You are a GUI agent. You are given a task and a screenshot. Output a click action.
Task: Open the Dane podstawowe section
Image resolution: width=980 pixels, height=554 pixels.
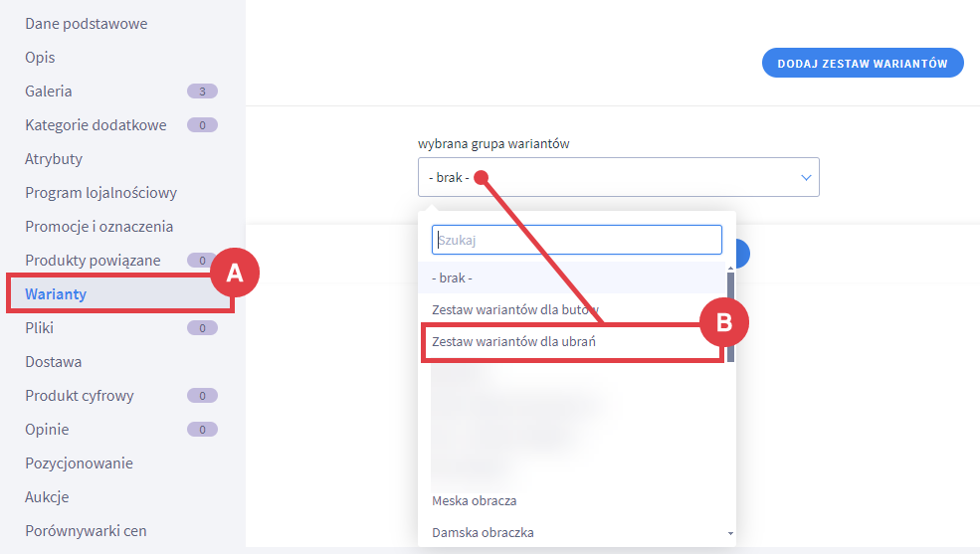(x=87, y=23)
